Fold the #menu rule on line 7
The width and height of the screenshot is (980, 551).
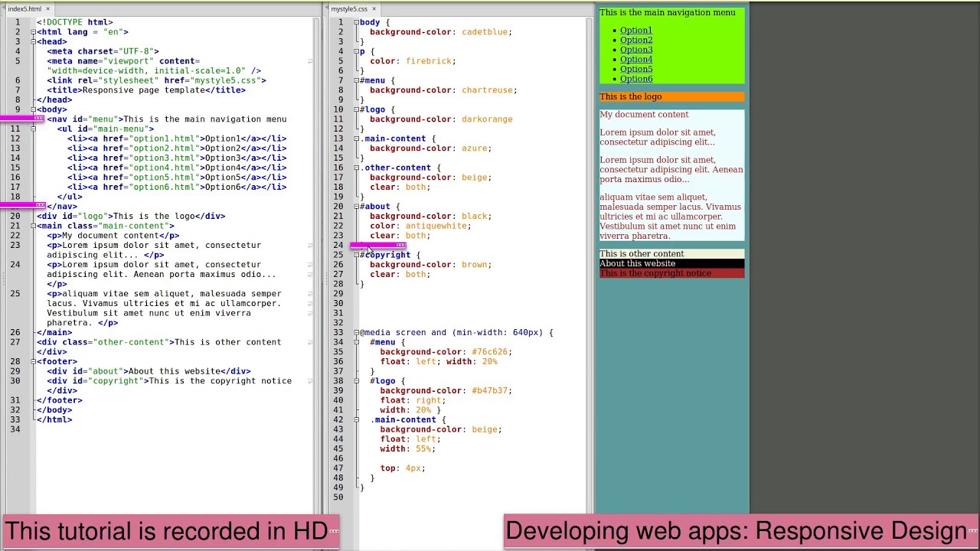click(x=357, y=80)
